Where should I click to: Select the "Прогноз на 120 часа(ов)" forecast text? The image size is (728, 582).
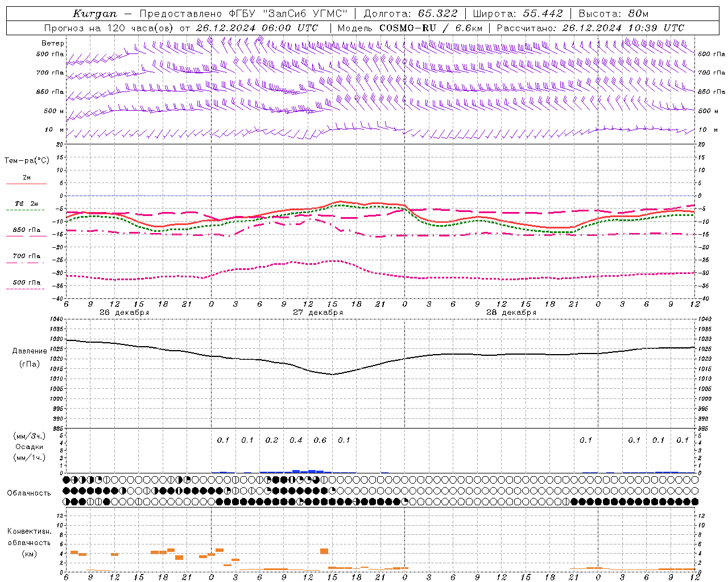pyautogui.click(x=110, y=28)
